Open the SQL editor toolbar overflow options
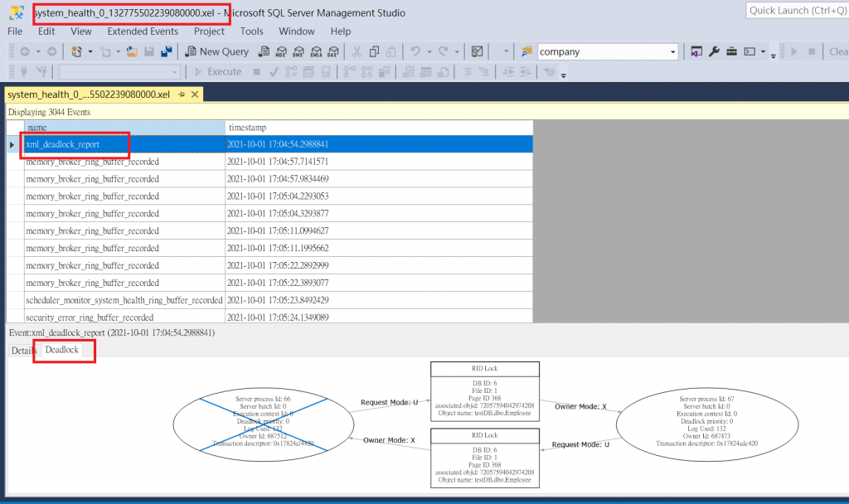This screenshot has height=504, width=849. coord(564,74)
